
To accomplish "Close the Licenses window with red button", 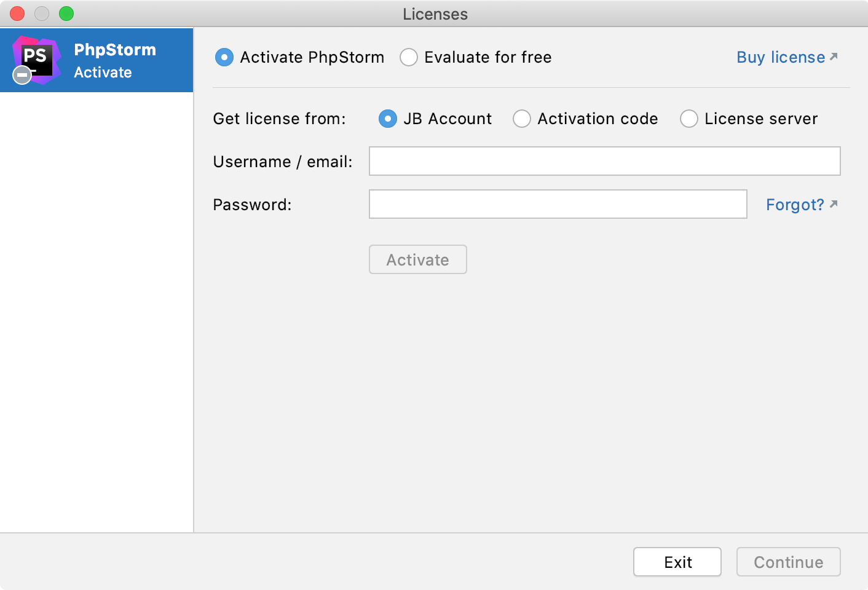I will 17,14.
